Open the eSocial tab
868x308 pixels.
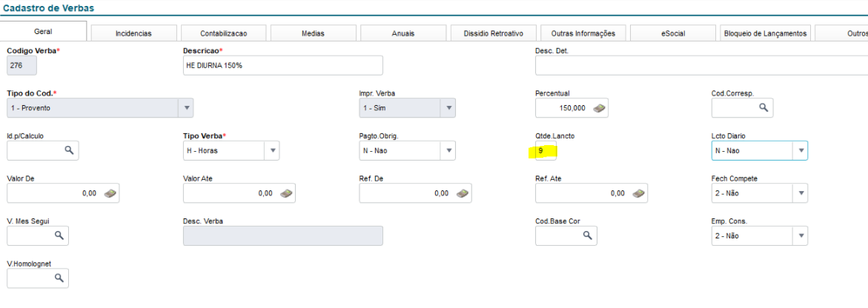click(x=672, y=33)
